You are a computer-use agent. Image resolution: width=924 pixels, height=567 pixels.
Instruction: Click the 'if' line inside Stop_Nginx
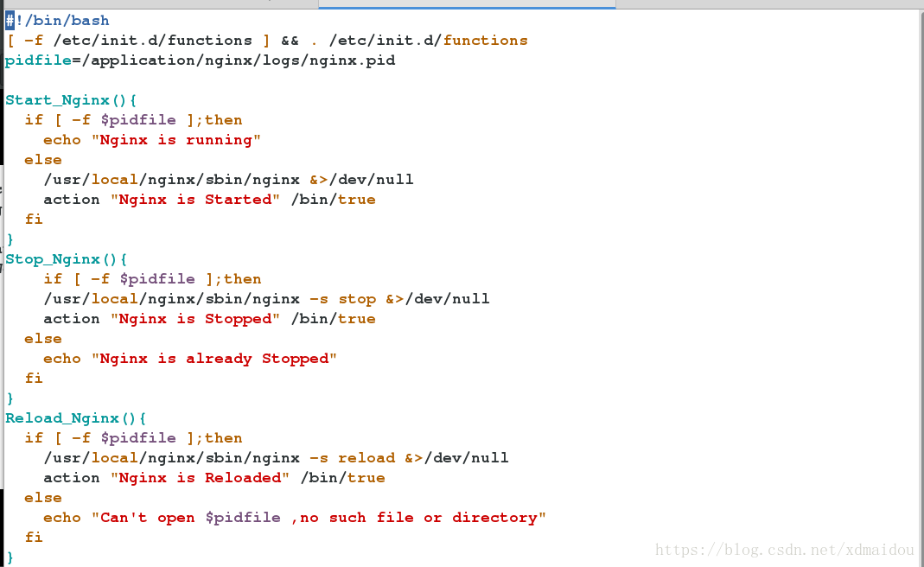tap(152, 279)
